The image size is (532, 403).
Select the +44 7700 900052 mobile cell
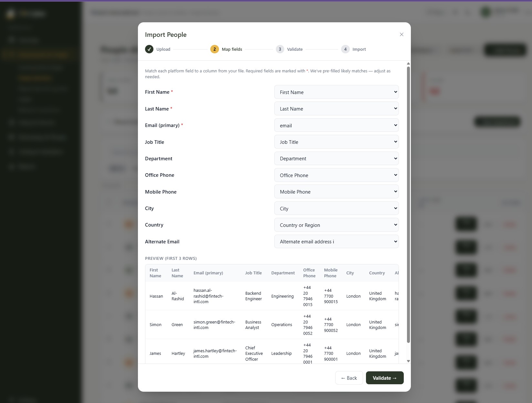click(x=331, y=324)
